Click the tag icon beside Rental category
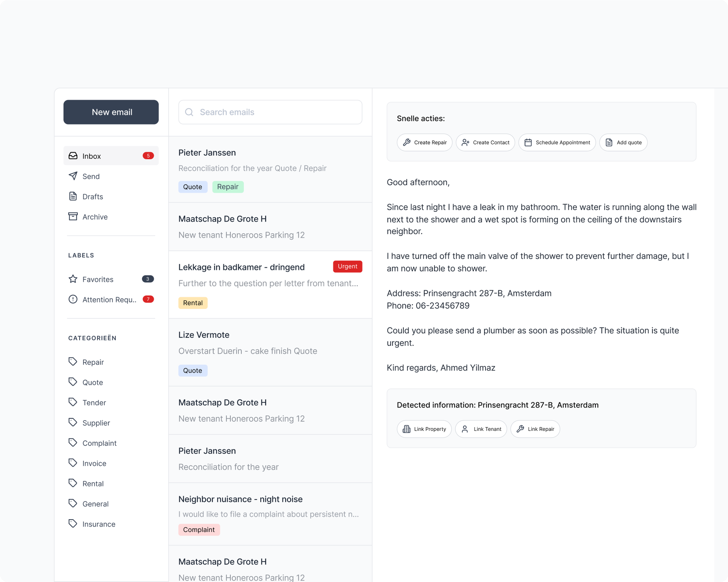This screenshot has width=728, height=582. [x=73, y=483]
